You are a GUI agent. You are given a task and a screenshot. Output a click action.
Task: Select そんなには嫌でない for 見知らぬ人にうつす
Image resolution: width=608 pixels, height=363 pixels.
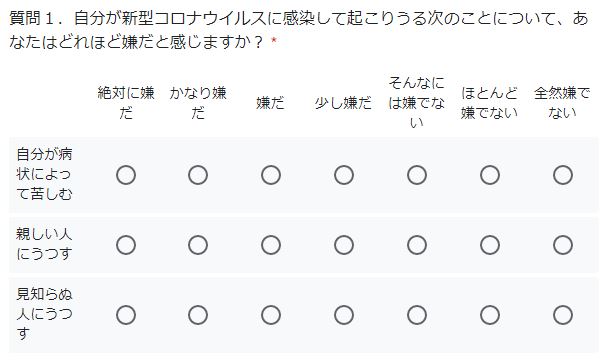(x=417, y=315)
